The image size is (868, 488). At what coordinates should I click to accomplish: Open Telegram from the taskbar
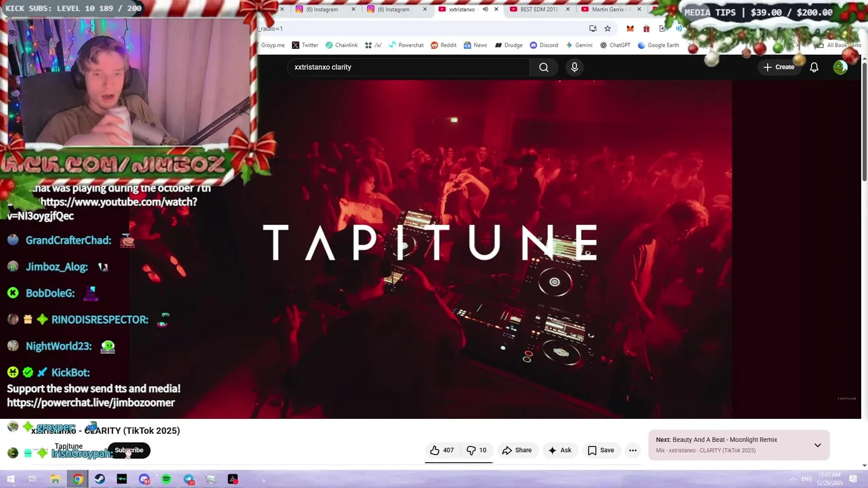[x=189, y=479]
